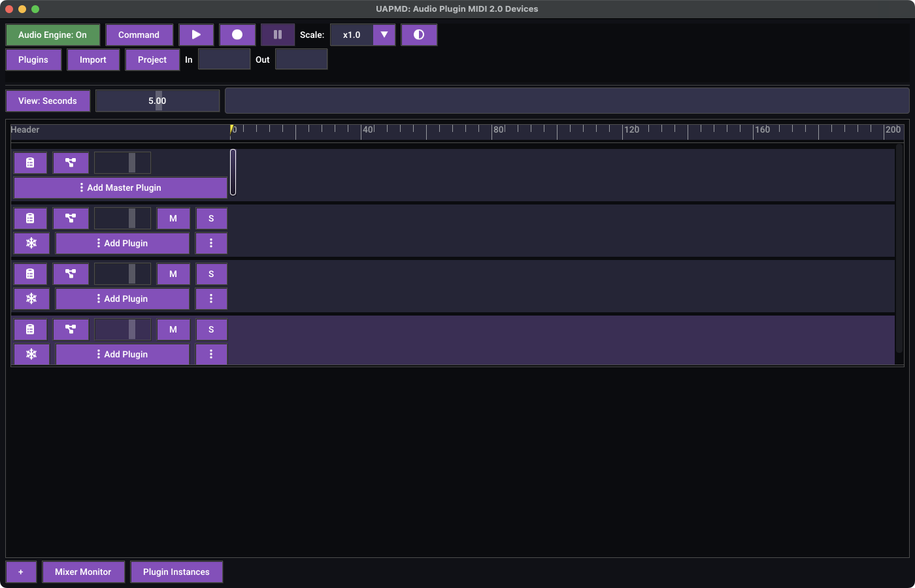The height and width of the screenshot is (588, 915).
Task: Click the first track's routing graph icon
Action: [71, 218]
